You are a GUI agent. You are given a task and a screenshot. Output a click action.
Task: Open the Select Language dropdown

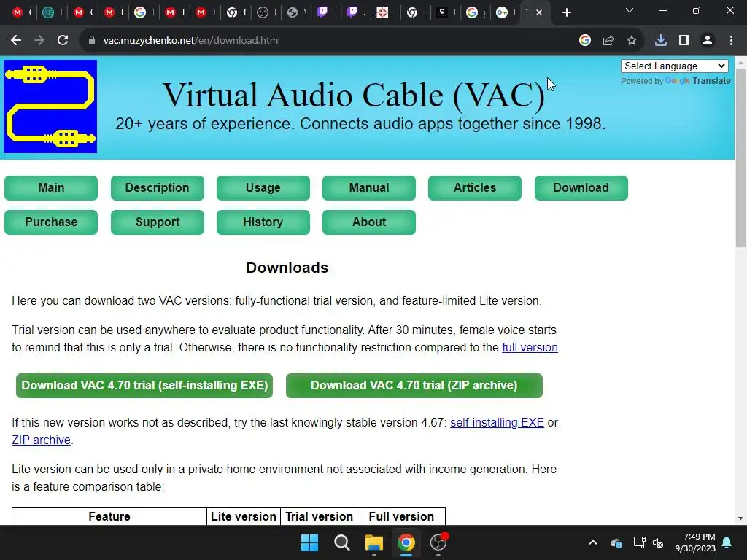(x=674, y=66)
